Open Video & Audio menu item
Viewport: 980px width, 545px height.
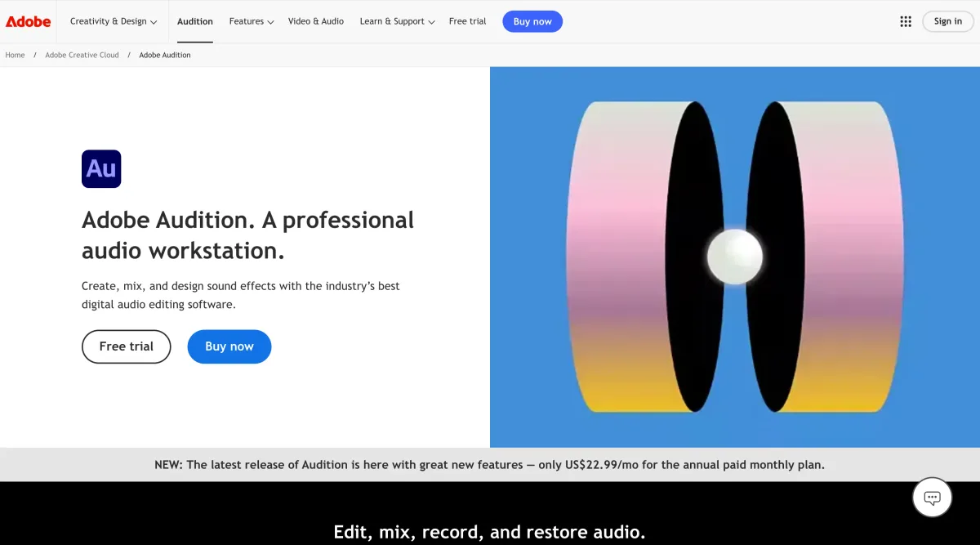point(316,21)
